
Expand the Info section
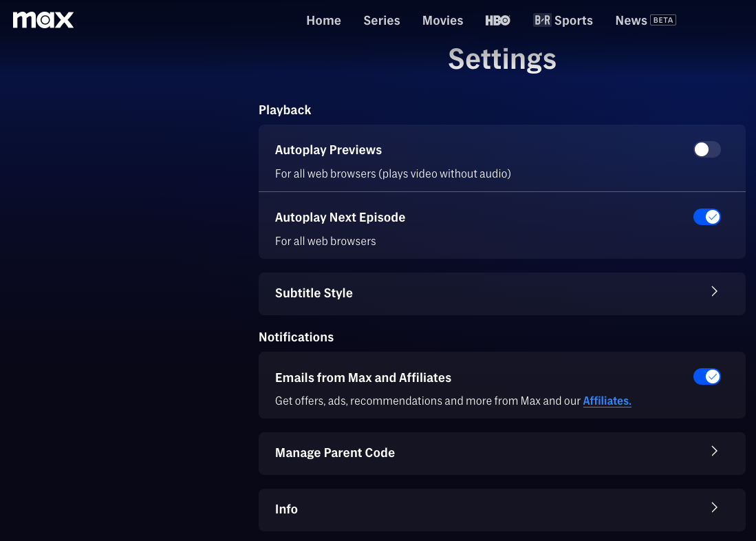click(502, 509)
